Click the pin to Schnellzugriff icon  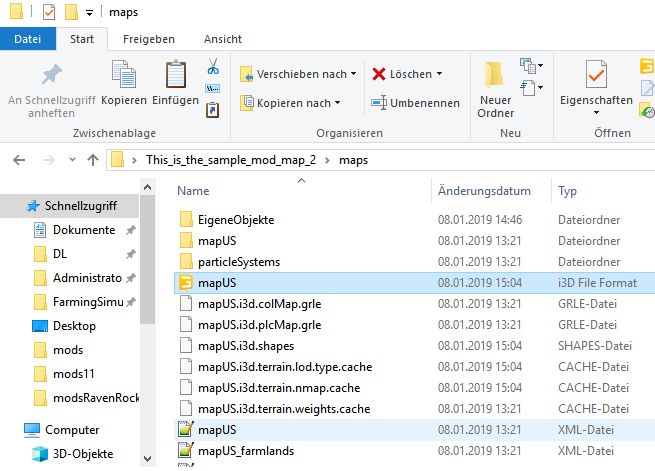(52, 75)
